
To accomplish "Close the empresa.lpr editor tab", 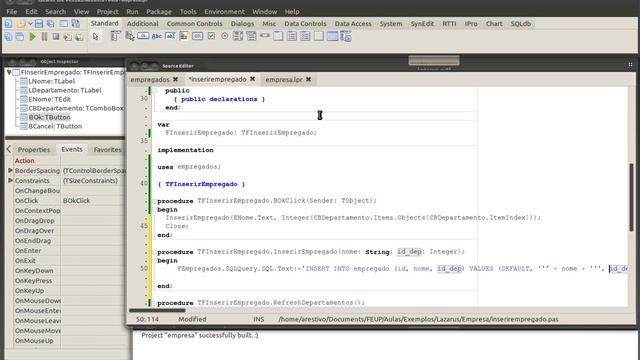I will point(309,79).
